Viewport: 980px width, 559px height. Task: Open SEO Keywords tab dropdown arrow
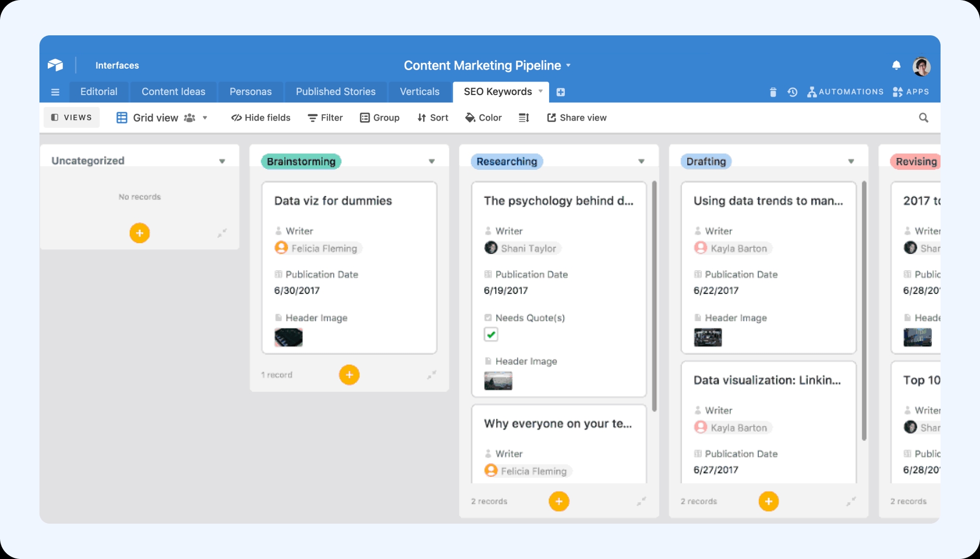pos(540,91)
